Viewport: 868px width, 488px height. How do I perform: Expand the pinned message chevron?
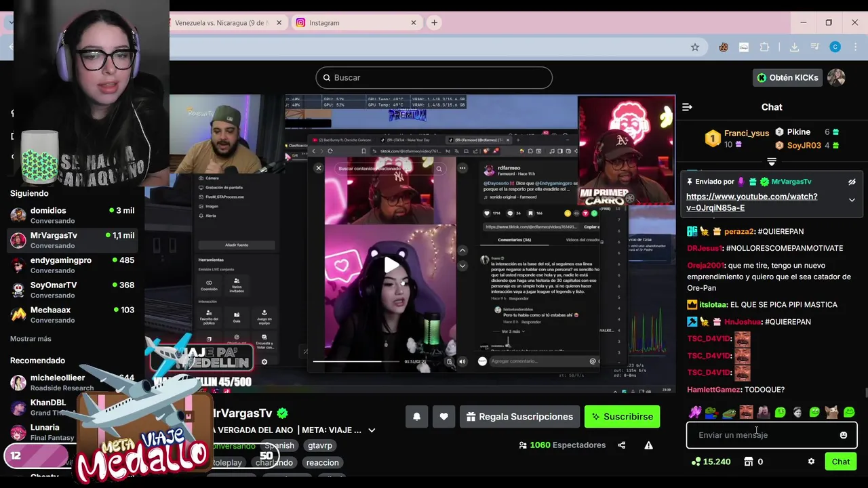tap(852, 200)
